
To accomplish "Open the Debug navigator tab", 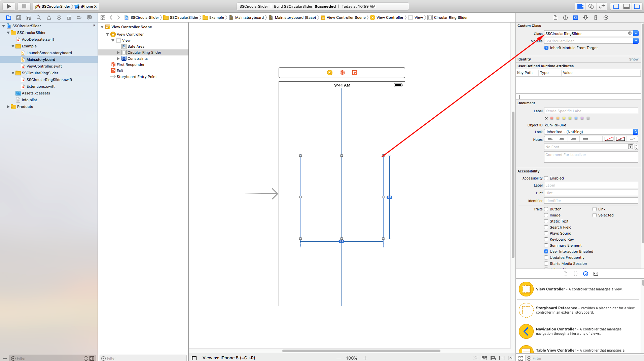I will [69, 17].
